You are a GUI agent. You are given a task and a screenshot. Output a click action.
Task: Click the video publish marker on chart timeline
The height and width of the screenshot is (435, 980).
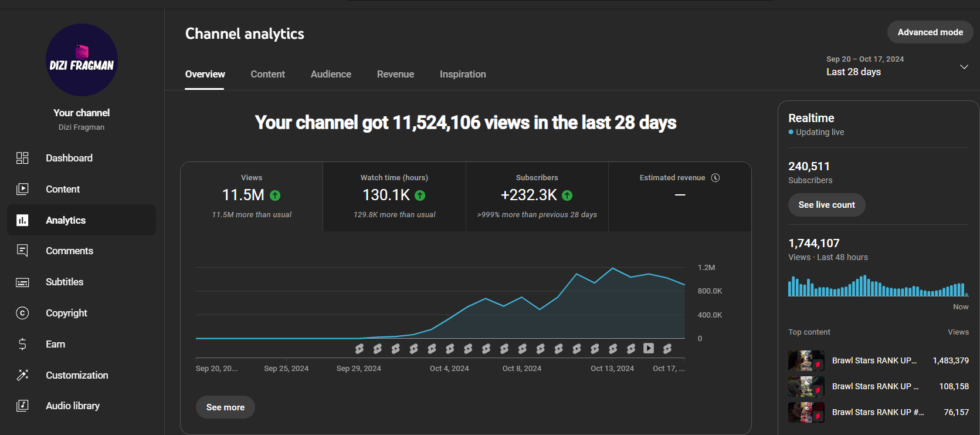649,348
